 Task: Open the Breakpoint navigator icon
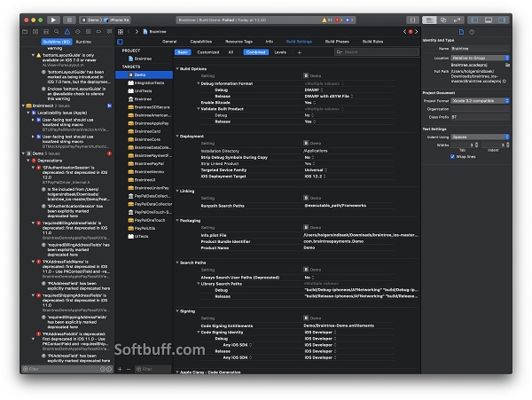click(x=98, y=32)
